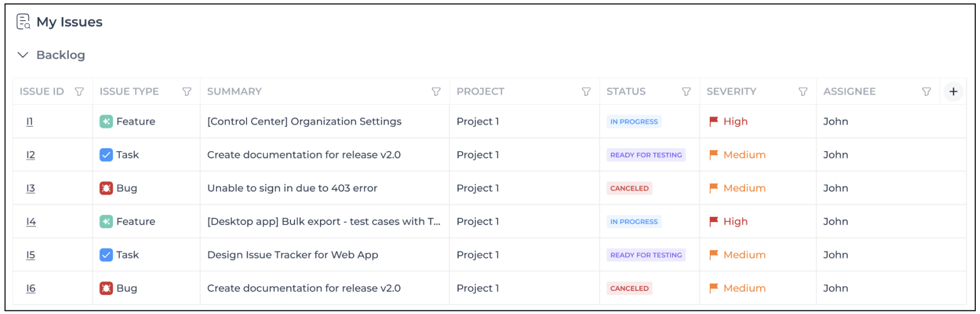Filter the Summary column
The width and height of the screenshot is (980, 314).
436,92
